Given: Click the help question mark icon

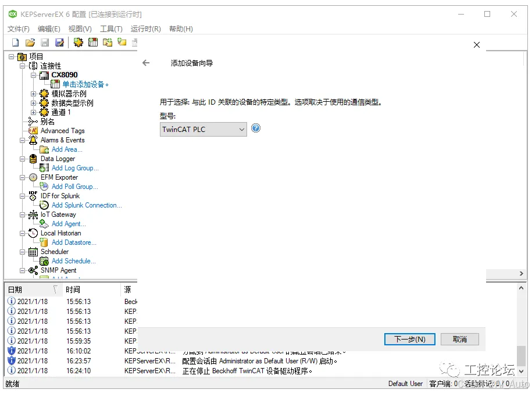Looking at the screenshot, I should pyautogui.click(x=256, y=128).
